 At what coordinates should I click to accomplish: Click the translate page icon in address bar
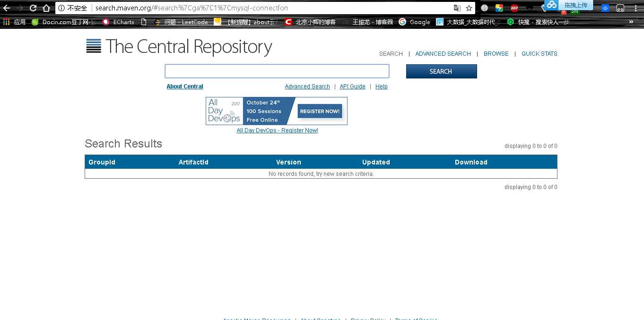(457, 8)
